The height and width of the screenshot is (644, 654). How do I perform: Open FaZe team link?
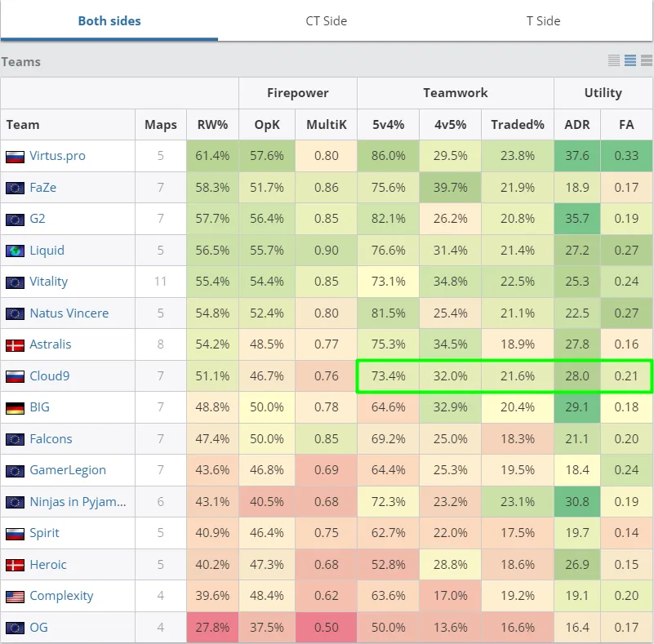click(x=43, y=188)
